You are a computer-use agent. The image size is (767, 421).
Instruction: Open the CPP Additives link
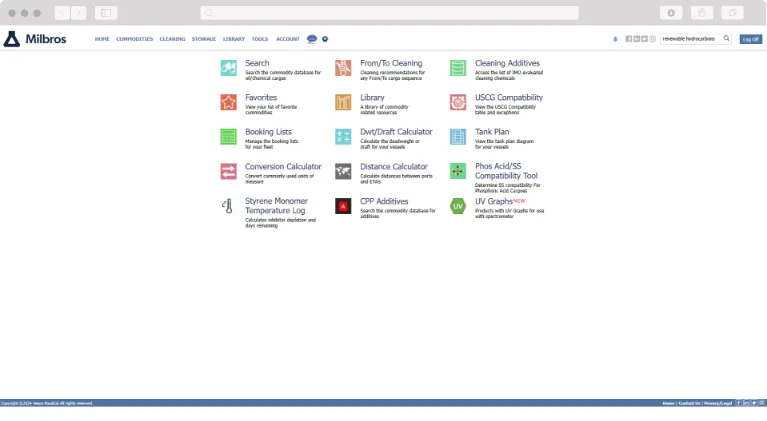[384, 201]
